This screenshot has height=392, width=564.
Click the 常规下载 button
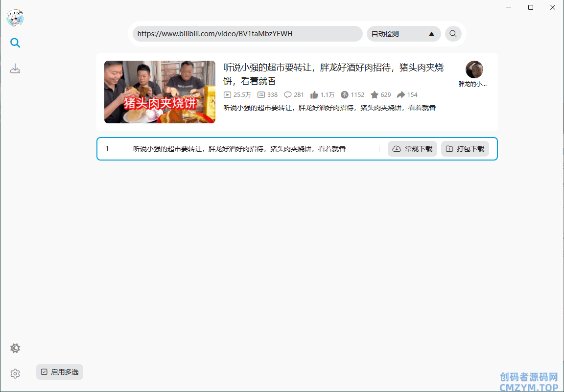[x=412, y=149]
